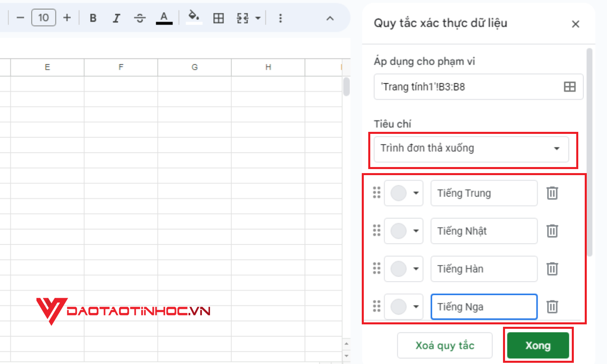Increase the font size
Viewport: 607px width, 364px height.
[67, 18]
